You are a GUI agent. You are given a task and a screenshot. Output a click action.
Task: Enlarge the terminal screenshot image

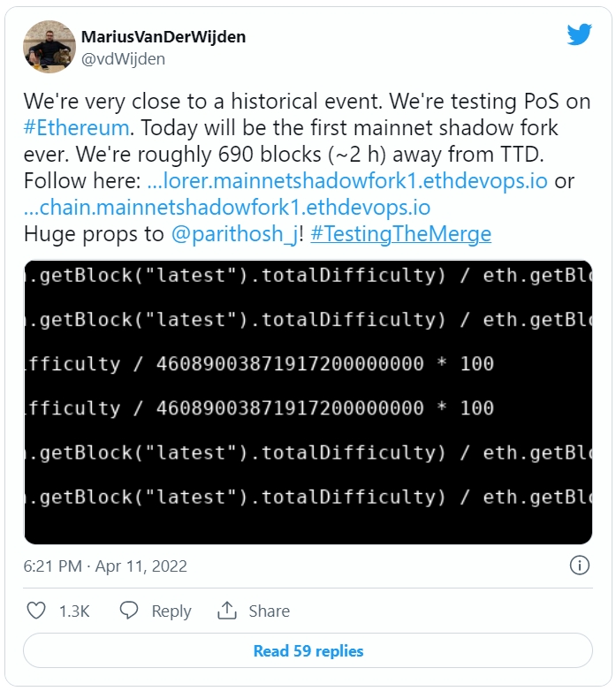[x=308, y=402]
